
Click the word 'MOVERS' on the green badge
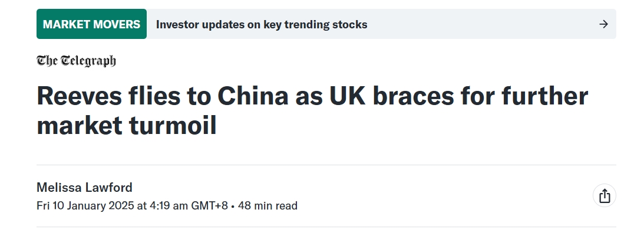tap(116, 24)
